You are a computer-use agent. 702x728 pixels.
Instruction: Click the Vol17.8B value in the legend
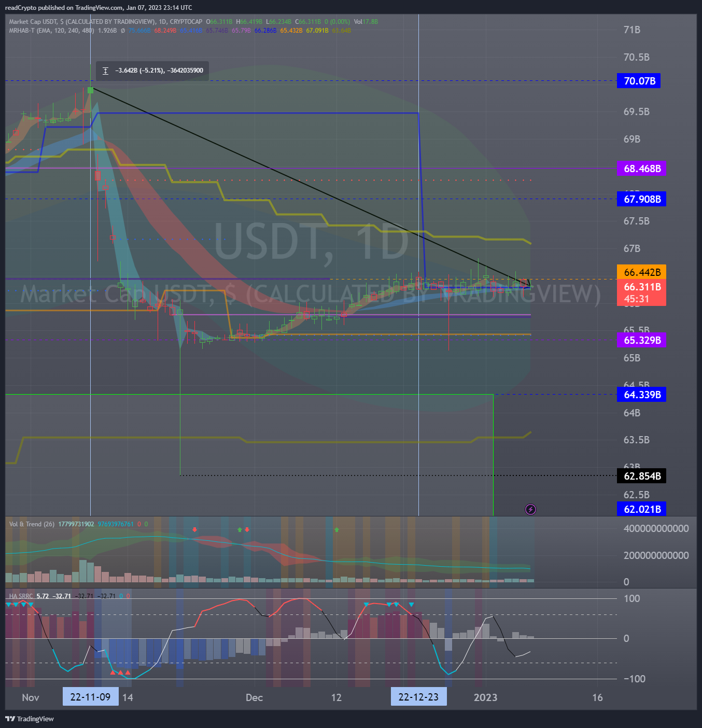(366, 22)
